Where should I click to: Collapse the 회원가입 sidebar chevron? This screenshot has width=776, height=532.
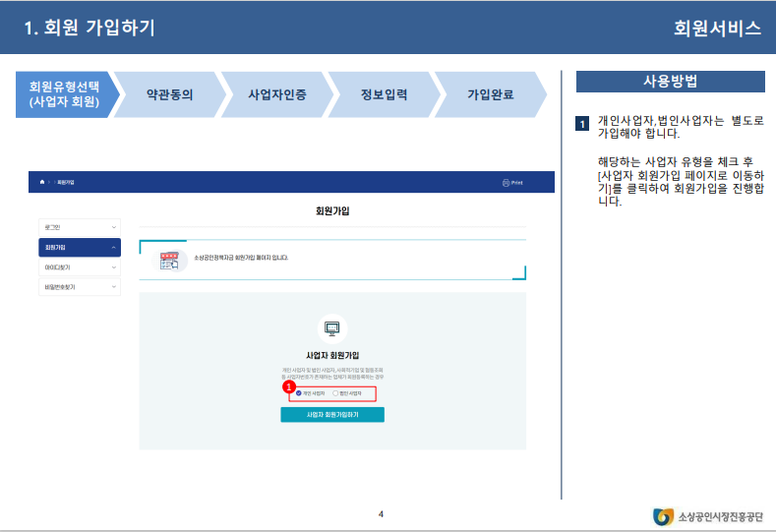point(114,248)
